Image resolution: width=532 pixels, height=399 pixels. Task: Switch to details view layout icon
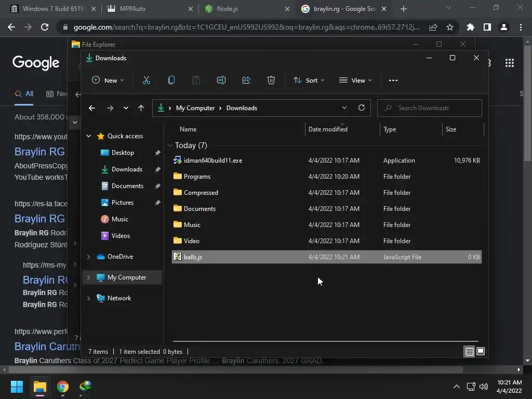469,352
